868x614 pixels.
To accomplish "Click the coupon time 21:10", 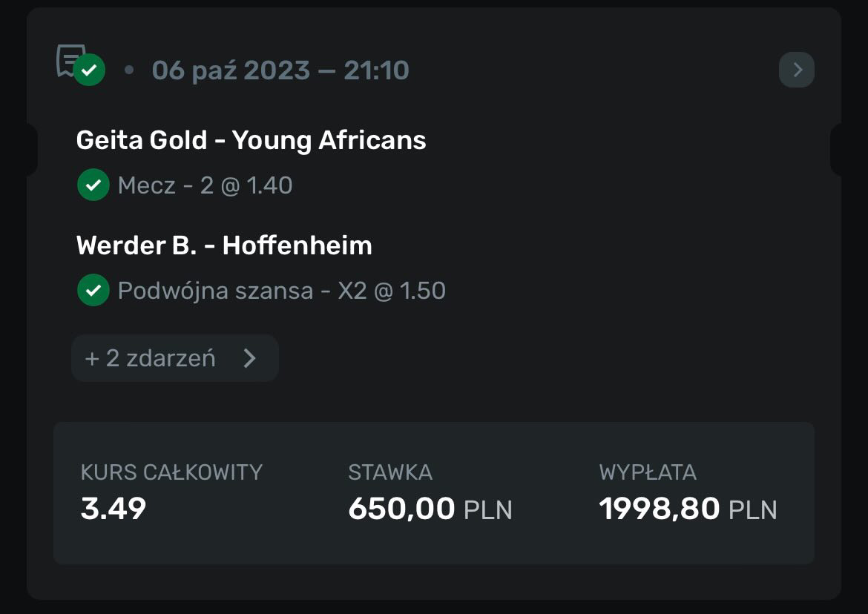I will [x=376, y=70].
